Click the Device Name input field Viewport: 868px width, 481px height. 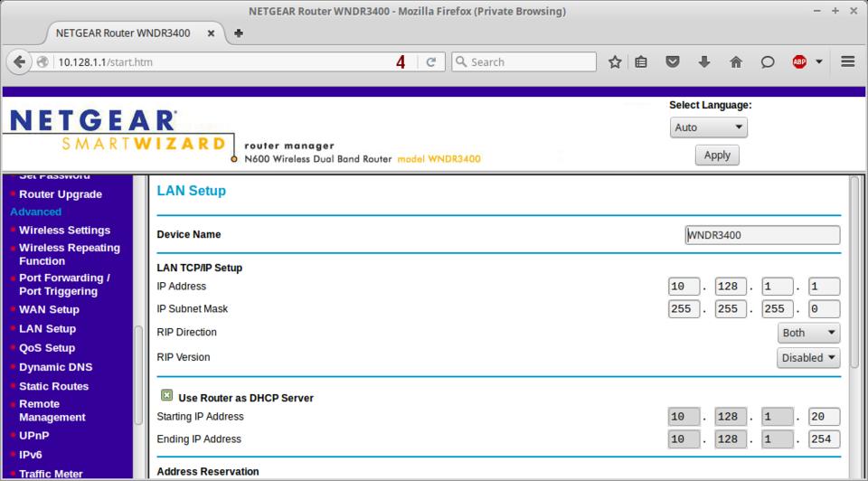762,235
